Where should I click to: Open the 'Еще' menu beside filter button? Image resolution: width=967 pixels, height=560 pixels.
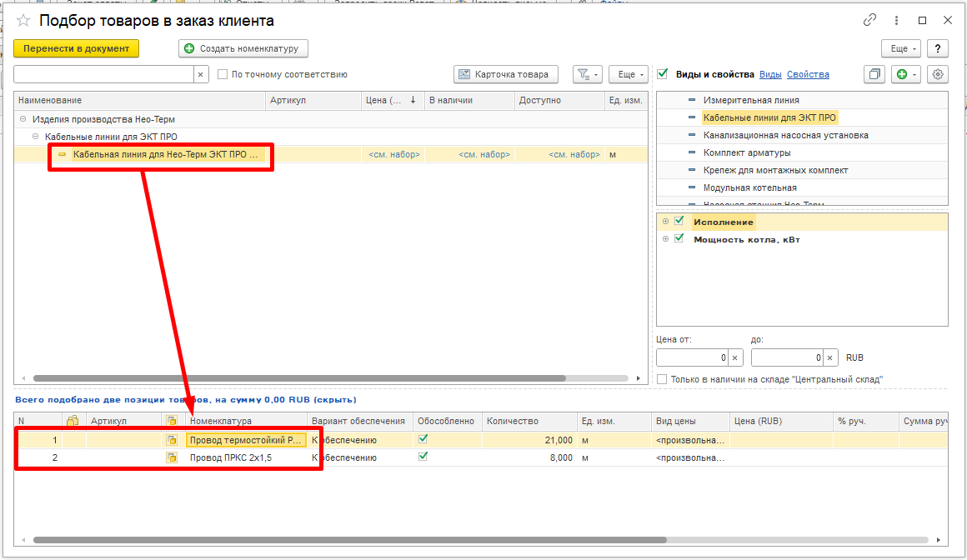[x=629, y=75]
